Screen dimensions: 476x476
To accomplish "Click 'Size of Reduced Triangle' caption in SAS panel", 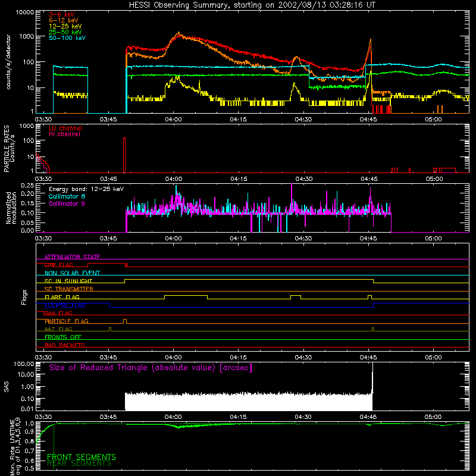I will pos(151,368).
